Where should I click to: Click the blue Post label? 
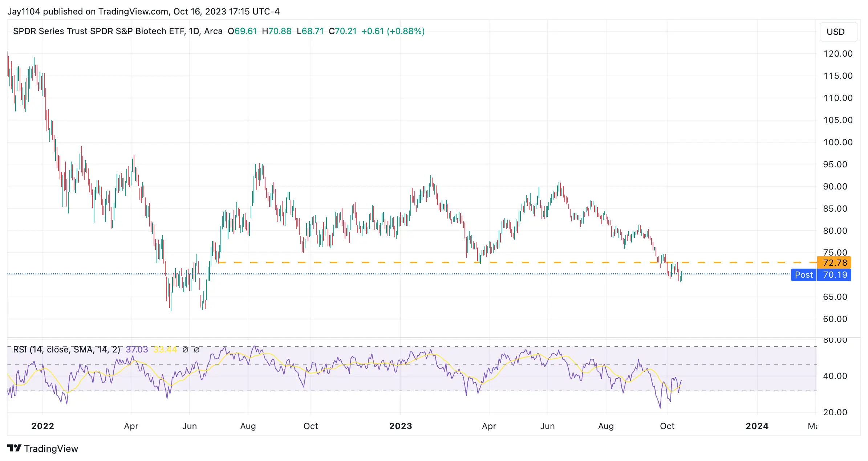[804, 275]
